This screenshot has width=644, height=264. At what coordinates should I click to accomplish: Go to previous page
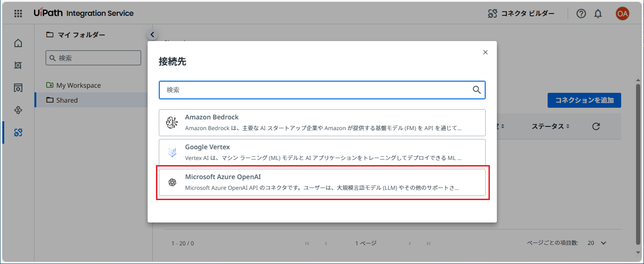326,243
